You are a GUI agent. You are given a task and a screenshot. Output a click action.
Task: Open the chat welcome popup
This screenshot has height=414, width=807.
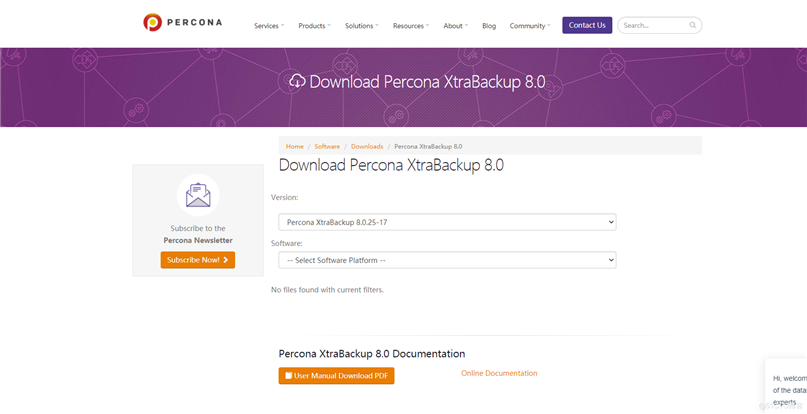pyautogui.click(x=786, y=386)
